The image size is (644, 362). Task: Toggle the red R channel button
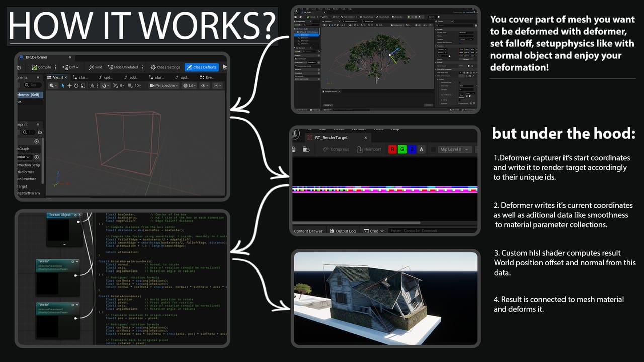point(392,149)
